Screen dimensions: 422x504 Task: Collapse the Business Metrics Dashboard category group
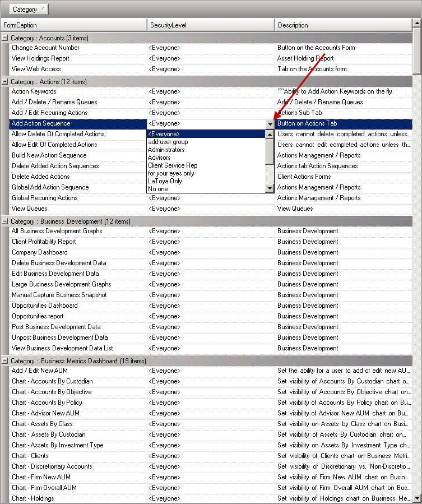point(5,360)
